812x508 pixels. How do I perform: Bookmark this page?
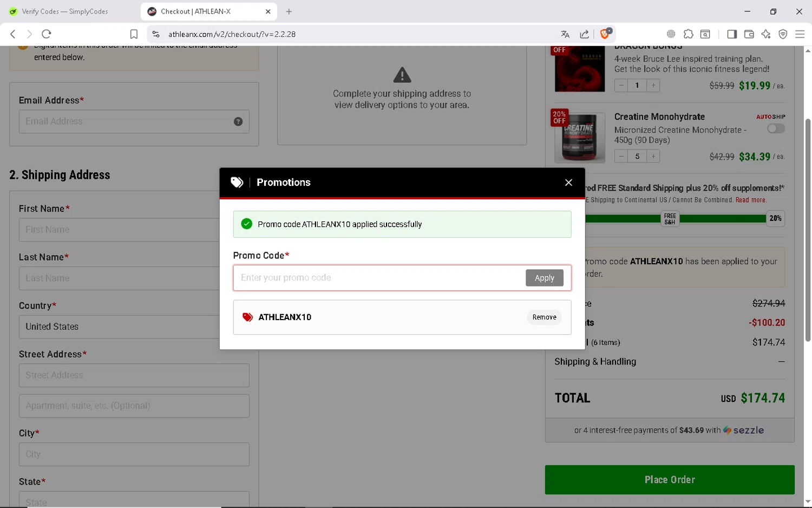coord(134,34)
